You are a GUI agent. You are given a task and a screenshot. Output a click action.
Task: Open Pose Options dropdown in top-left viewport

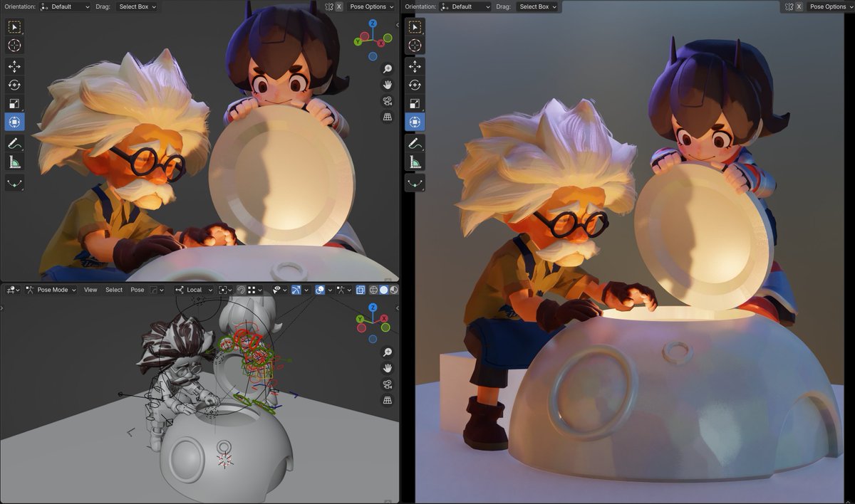click(x=371, y=6)
